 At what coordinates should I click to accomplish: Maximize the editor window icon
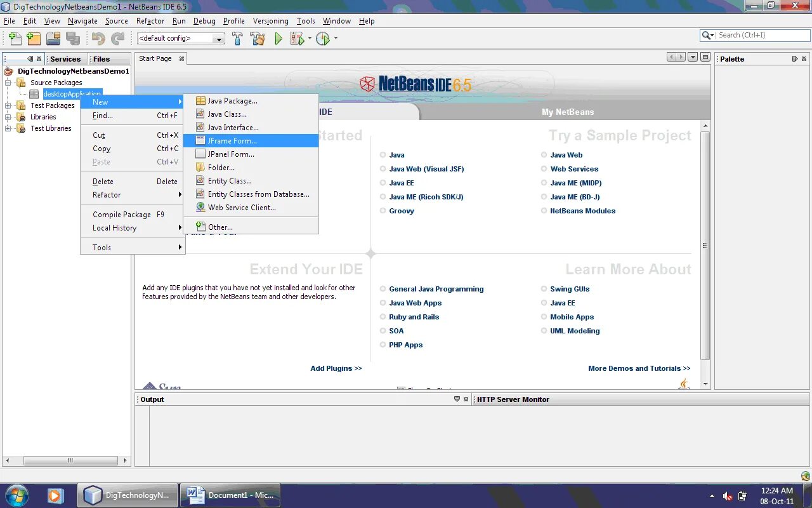point(705,57)
